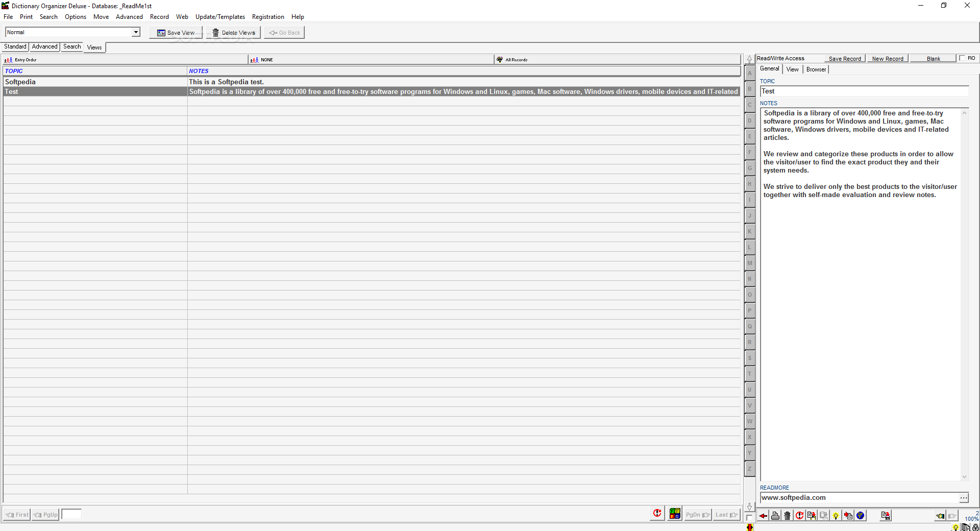Click the NONE secondary sort people icon
980x531 pixels.
coord(254,60)
